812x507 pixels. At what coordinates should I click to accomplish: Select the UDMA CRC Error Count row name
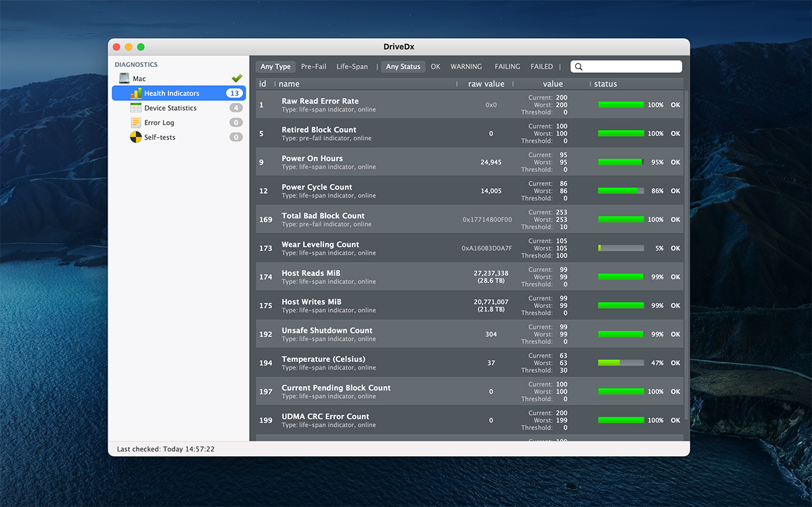pos(325,416)
